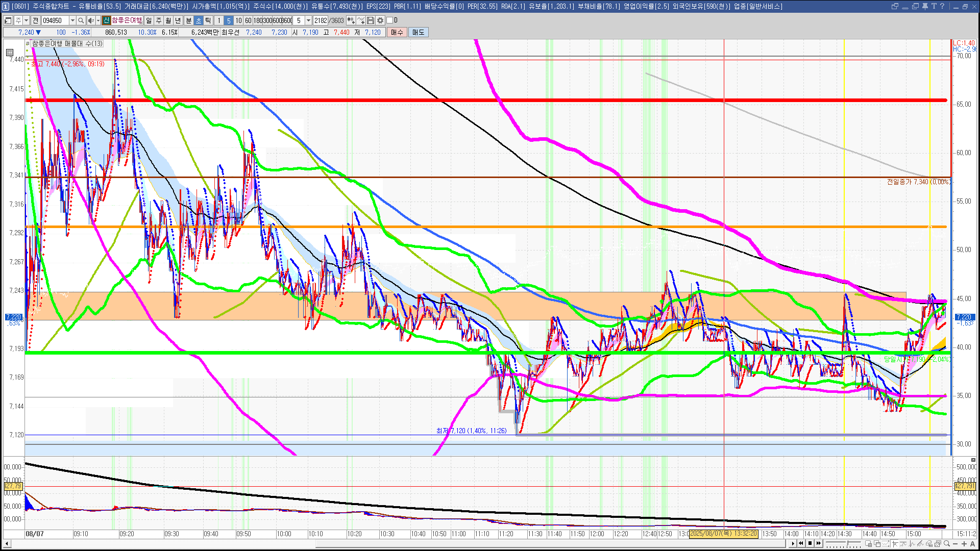
Task: Click the magnifier zoom icon in bottom toolbar
Action: (x=947, y=544)
